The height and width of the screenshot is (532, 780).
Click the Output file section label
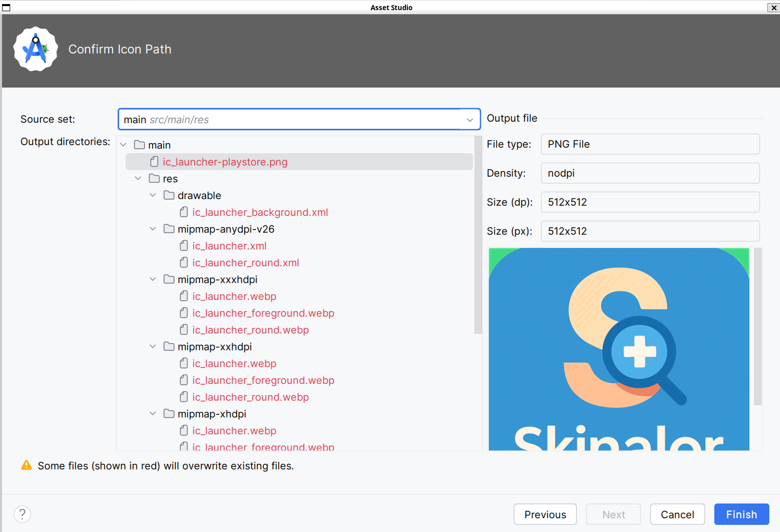tap(512, 118)
